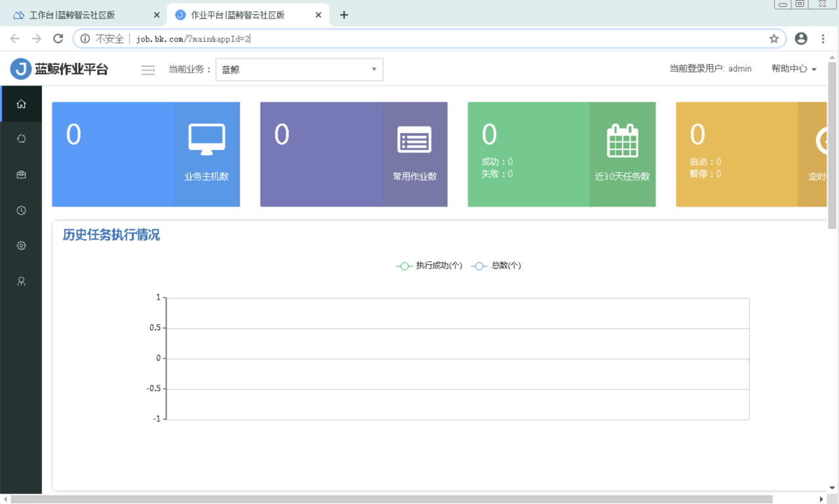This screenshot has width=839, height=504.
Task: Click the user account icon in sidebar
Action: 21,281
